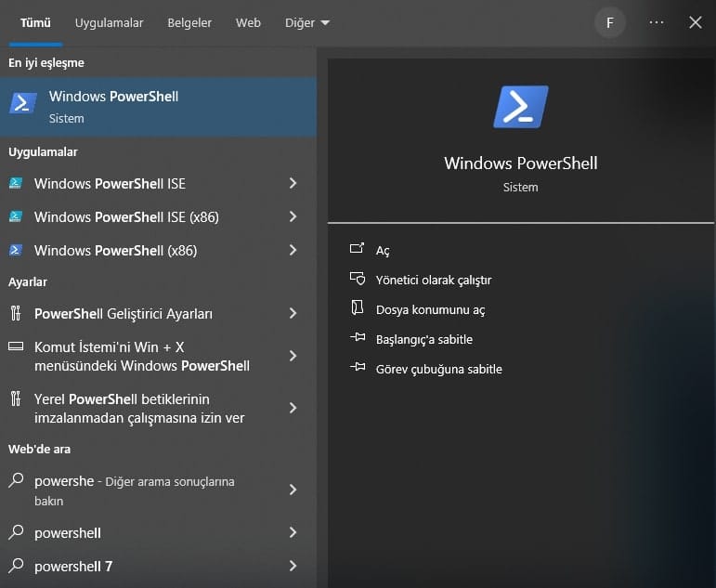Click the Windows PowerShell ISE (x86) icon
This screenshot has width=716, height=588.
click(x=16, y=217)
